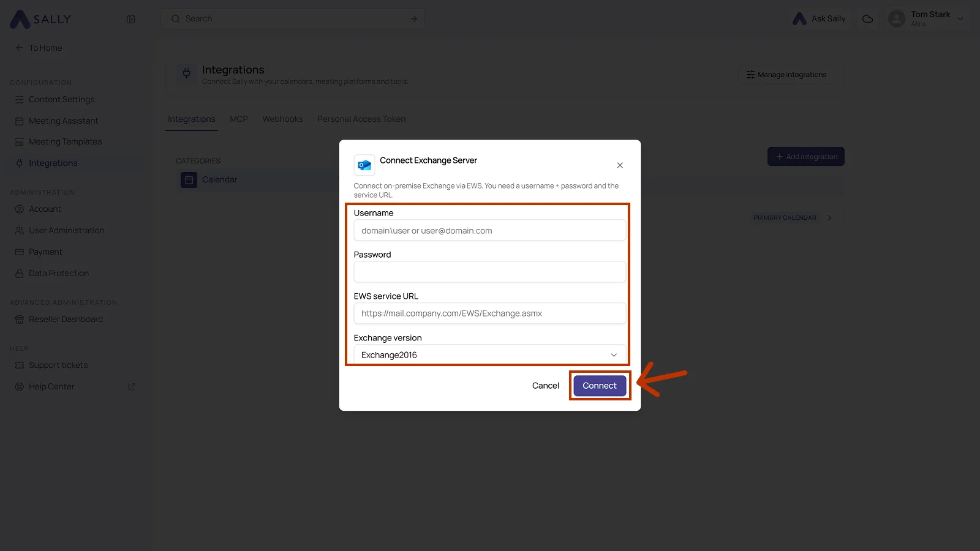Click Connect button
980x551 pixels.
coord(600,386)
